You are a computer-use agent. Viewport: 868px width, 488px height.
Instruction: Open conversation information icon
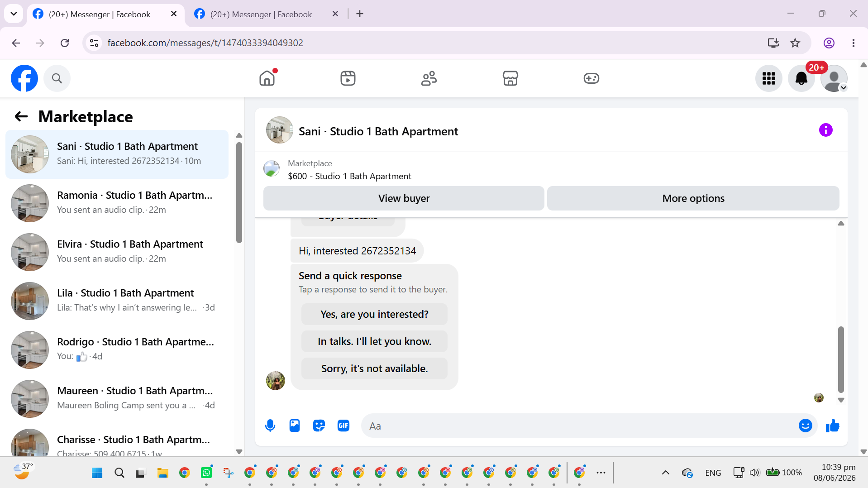(x=826, y=130)
